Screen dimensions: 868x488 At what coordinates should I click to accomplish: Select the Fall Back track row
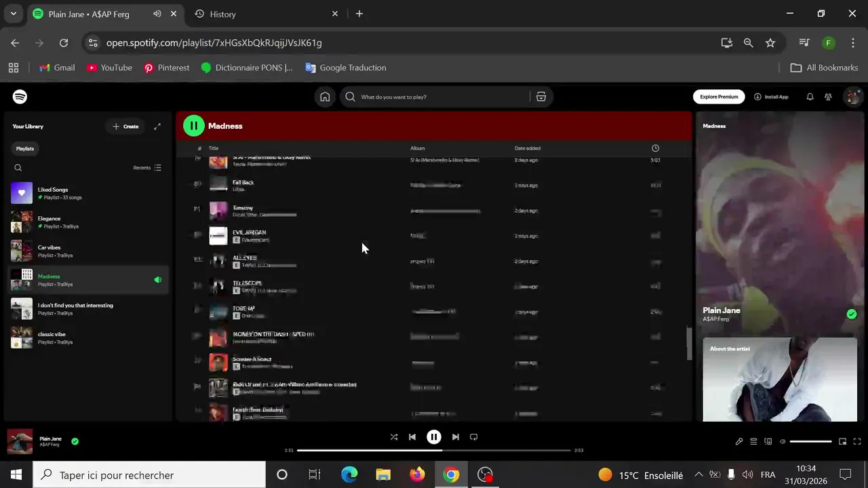click(x=433, y=185)
